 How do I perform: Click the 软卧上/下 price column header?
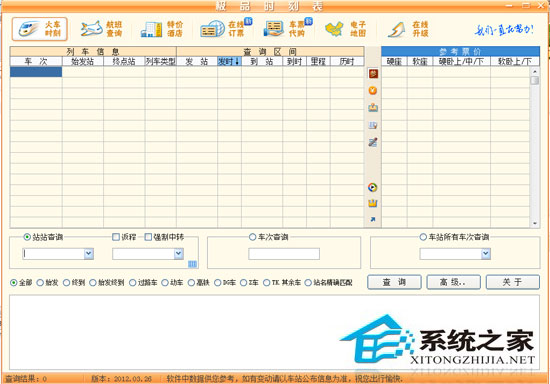click(515, 61)
